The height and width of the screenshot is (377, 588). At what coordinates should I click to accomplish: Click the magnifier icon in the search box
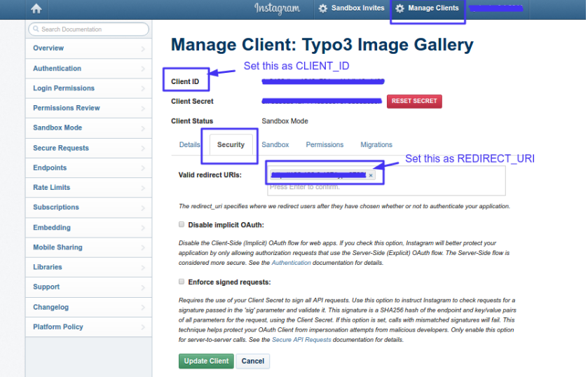pos(36,29)
